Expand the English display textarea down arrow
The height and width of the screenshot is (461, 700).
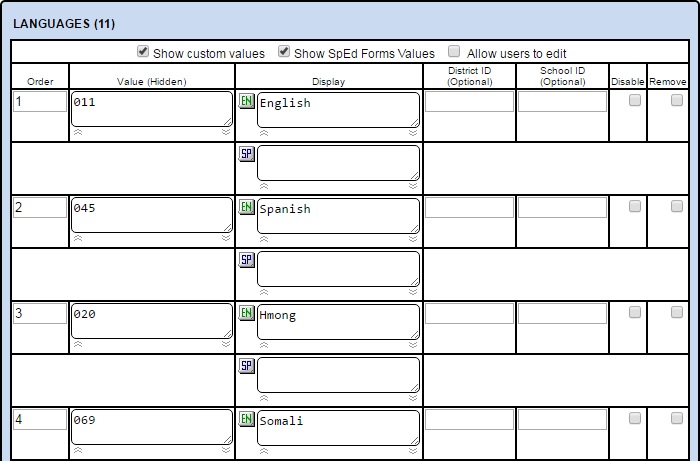tap(413, 132)
